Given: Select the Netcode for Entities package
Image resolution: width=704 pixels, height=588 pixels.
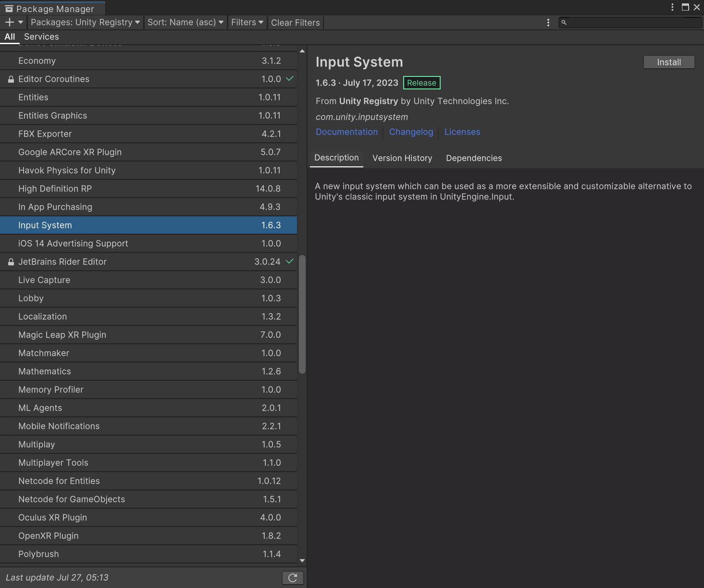Looking at the screenshot, I should click(148, 481).
